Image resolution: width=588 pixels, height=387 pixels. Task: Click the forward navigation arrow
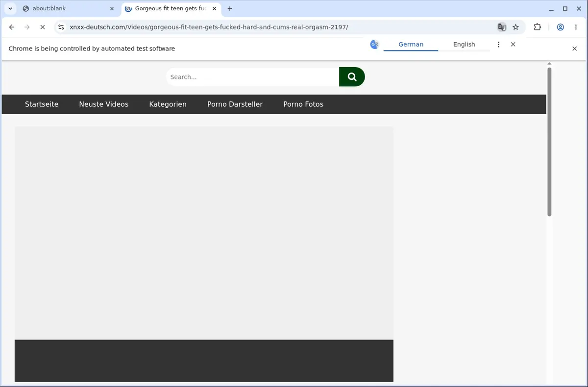coord(27,27)
